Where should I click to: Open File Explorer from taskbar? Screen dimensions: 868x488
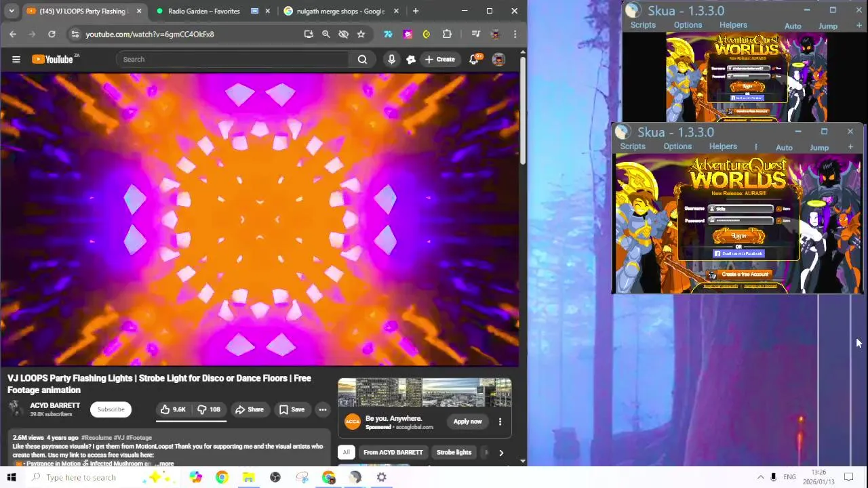[x=248, y=477]
